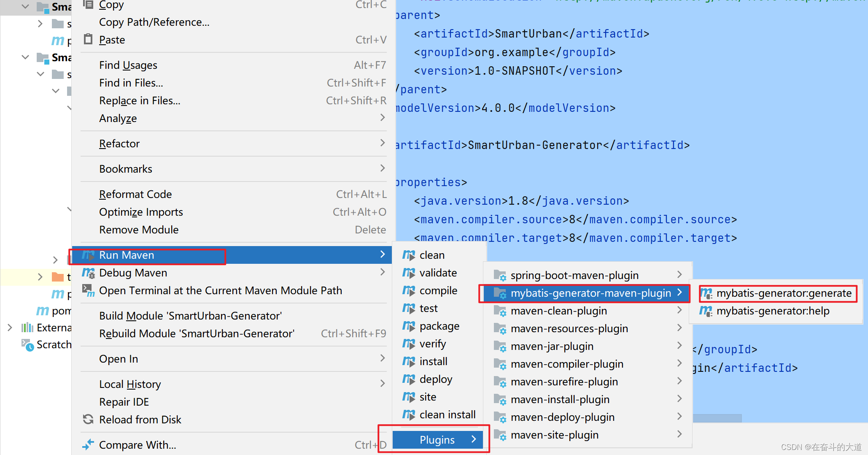The height and width of the screenshot is (455, 868).
Task: Click the Scratches and Consoles icon
Action: click(x=27, y=345)
